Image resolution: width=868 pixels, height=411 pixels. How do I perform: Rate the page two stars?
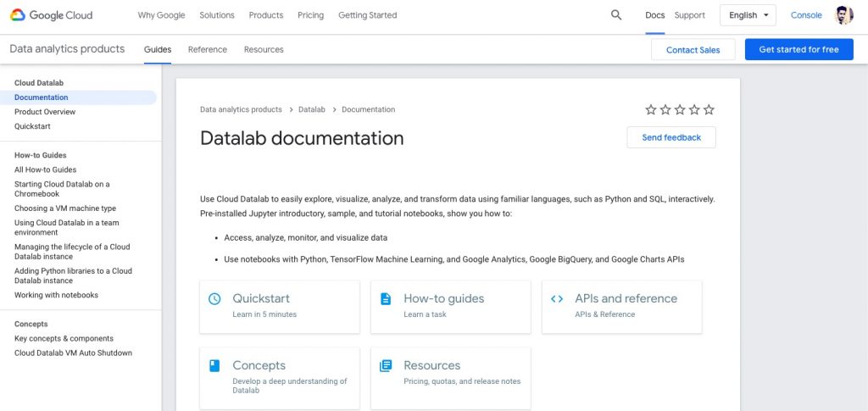[665, 109]
